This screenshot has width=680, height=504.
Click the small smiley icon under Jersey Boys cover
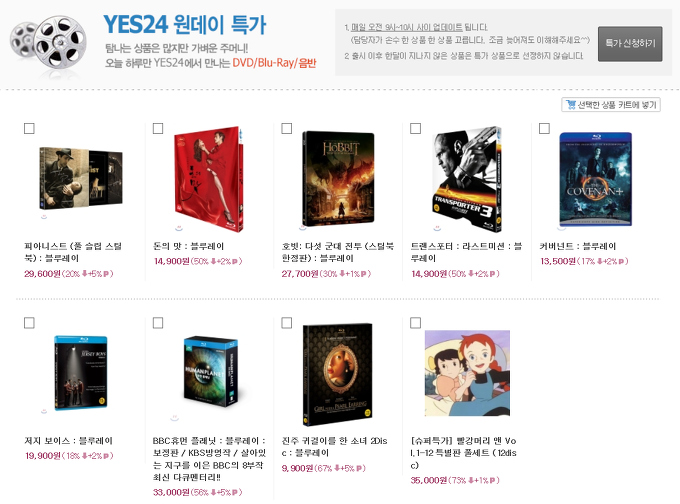44,411
